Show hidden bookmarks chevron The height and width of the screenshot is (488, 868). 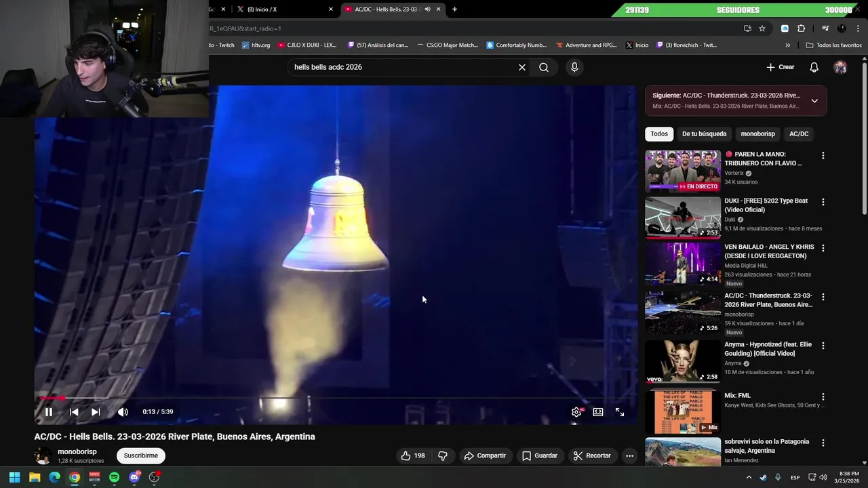787,45
